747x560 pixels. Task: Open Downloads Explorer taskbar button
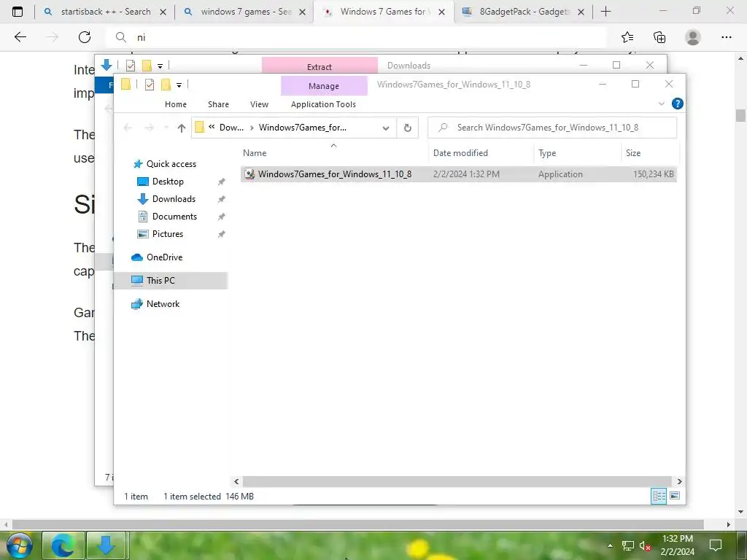click(106, 545)
